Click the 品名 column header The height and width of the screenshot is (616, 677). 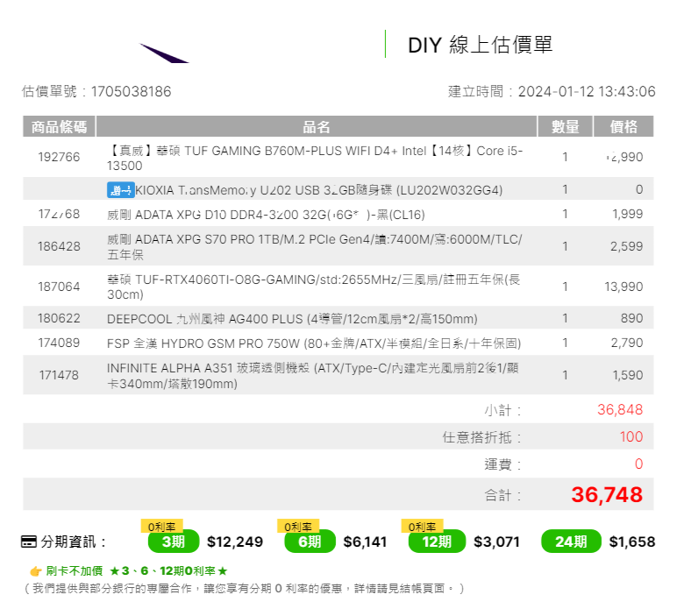[x=316, y=126]
